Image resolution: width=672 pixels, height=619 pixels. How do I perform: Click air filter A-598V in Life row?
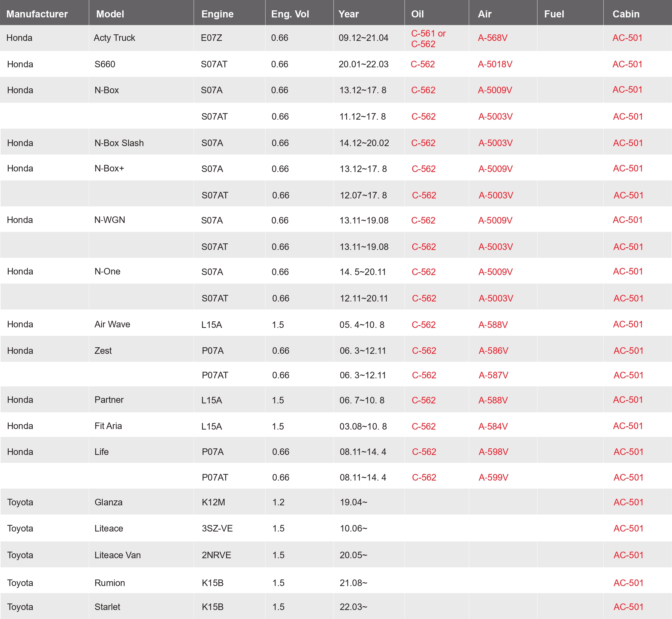click(493, 452)
